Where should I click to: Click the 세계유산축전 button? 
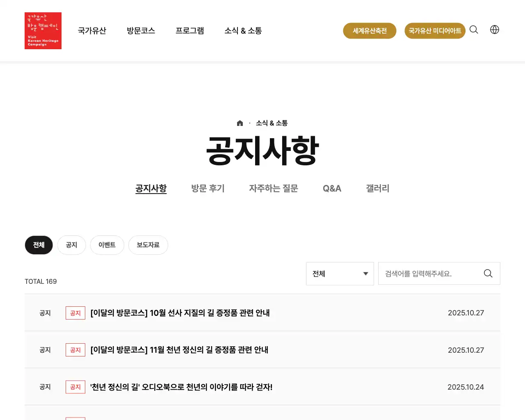[370, 30]
